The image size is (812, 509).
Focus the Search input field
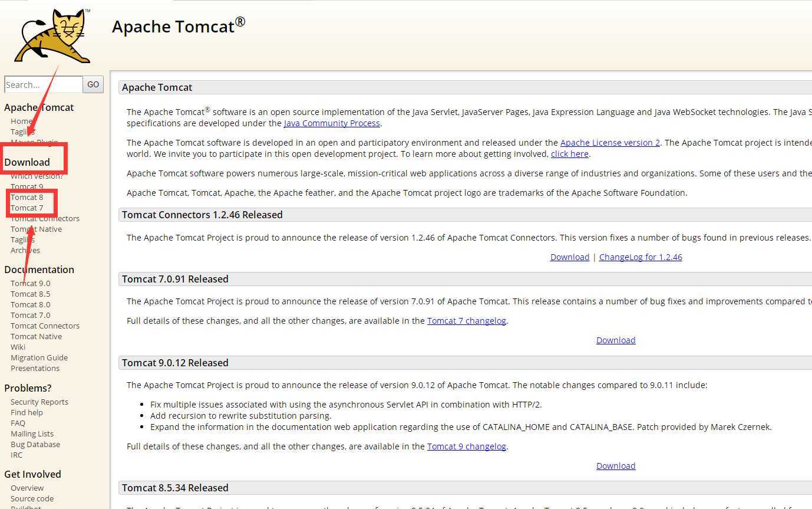coord(43,84)
